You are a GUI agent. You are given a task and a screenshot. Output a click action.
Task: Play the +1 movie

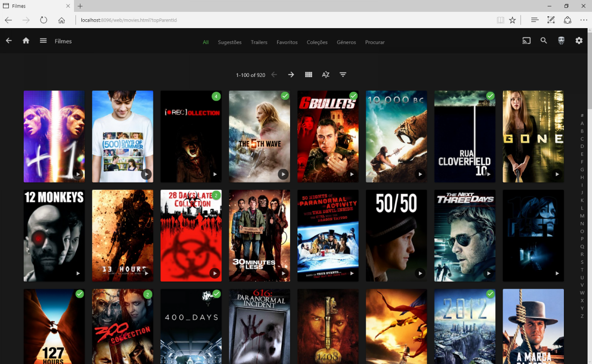tap(78, 174)
